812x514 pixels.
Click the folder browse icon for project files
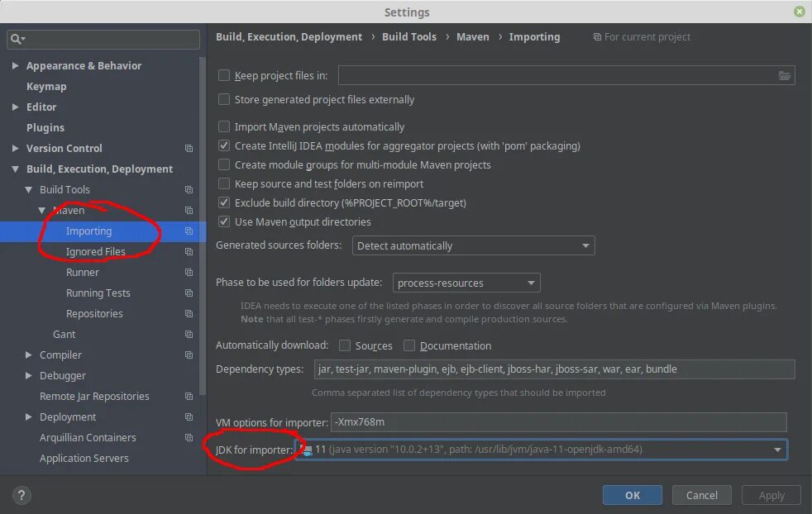785,75
